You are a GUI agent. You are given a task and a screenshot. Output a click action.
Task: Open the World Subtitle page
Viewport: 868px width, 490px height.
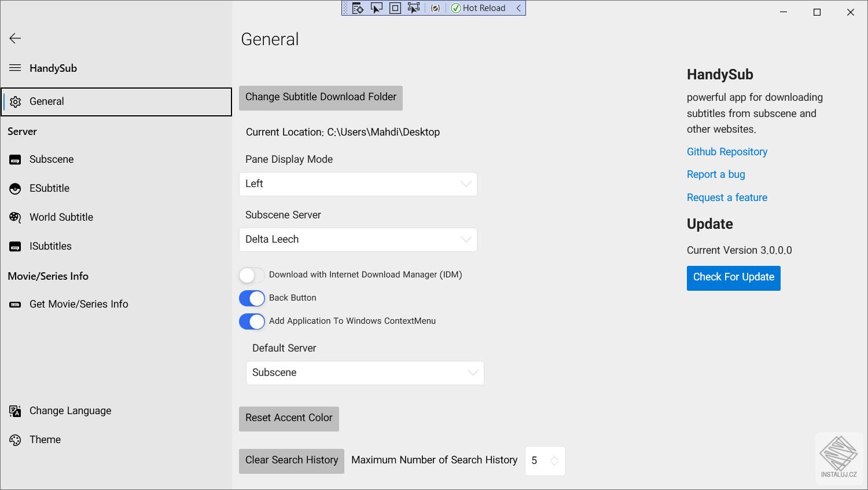[x=116, y=217]
